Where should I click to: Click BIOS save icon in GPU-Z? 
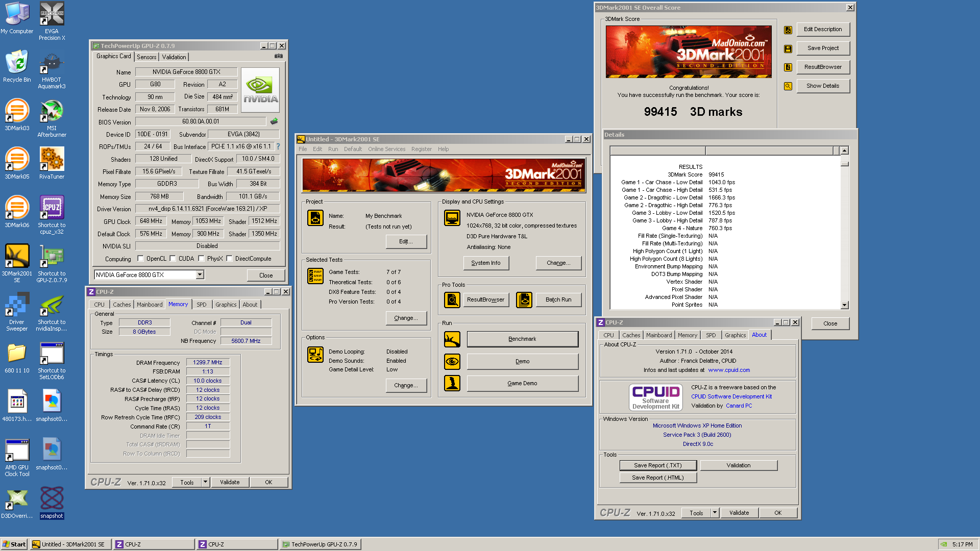(x=274, y=121)
